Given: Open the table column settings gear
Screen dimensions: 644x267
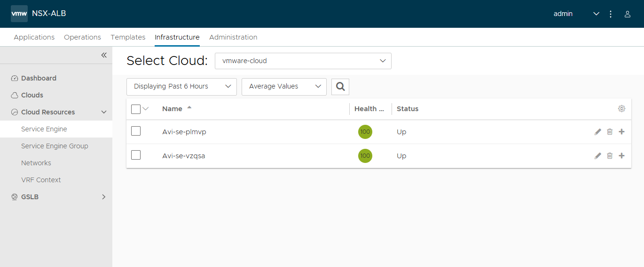Looking at the screenshot, I should pyautogui.click(x=621, y=109).
